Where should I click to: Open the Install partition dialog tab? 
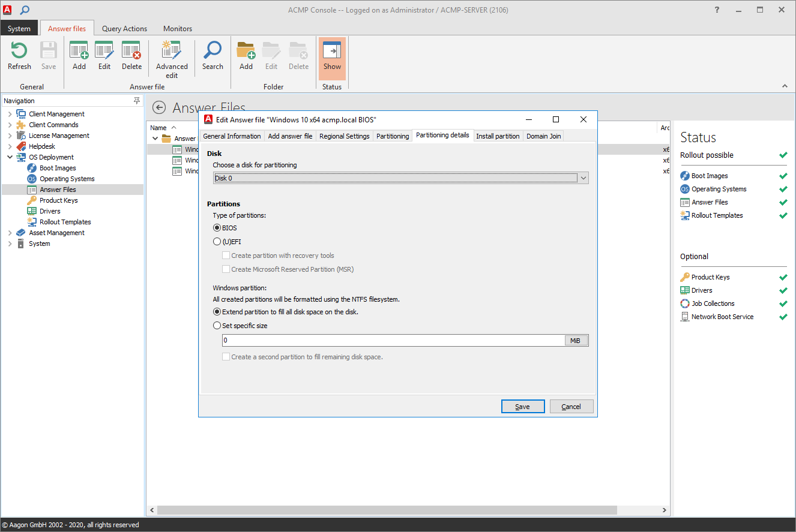(x=498, y=136)
